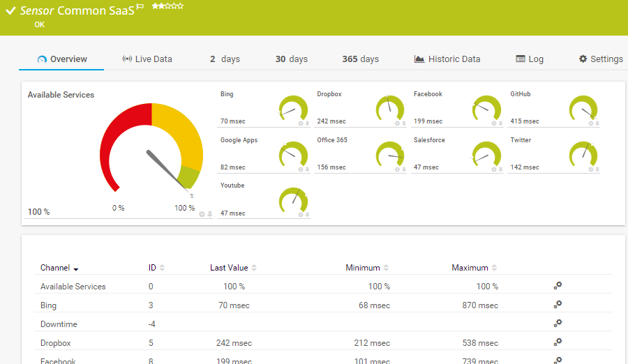
Task: Toggle pin on Google Apps gauge
Action: tap(307, 169)
